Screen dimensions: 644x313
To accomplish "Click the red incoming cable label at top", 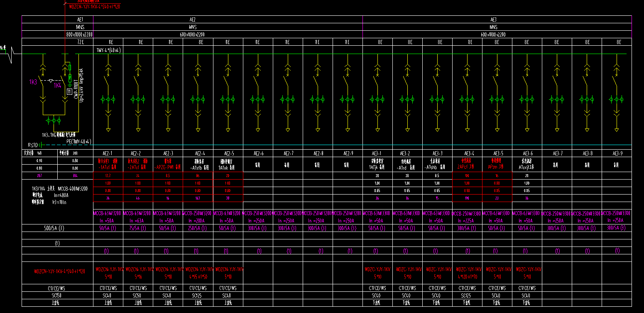I will click(94, 7).
